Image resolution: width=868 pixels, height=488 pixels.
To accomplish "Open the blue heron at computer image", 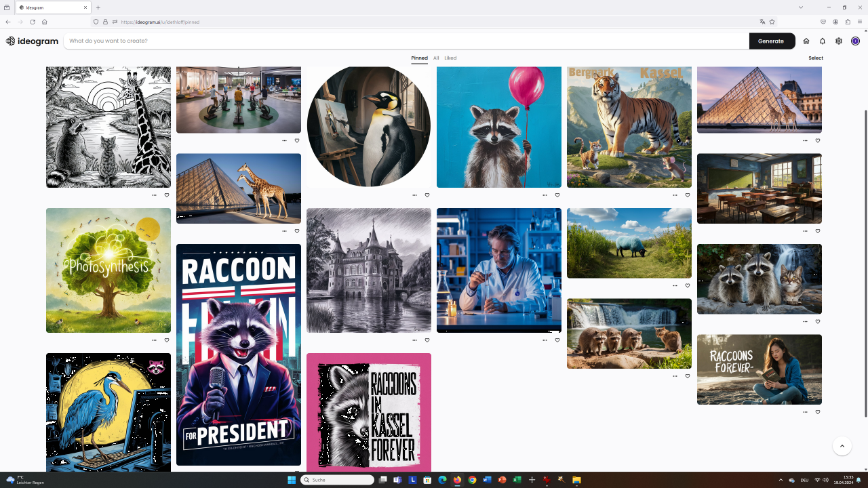I will tap(108, 412).
